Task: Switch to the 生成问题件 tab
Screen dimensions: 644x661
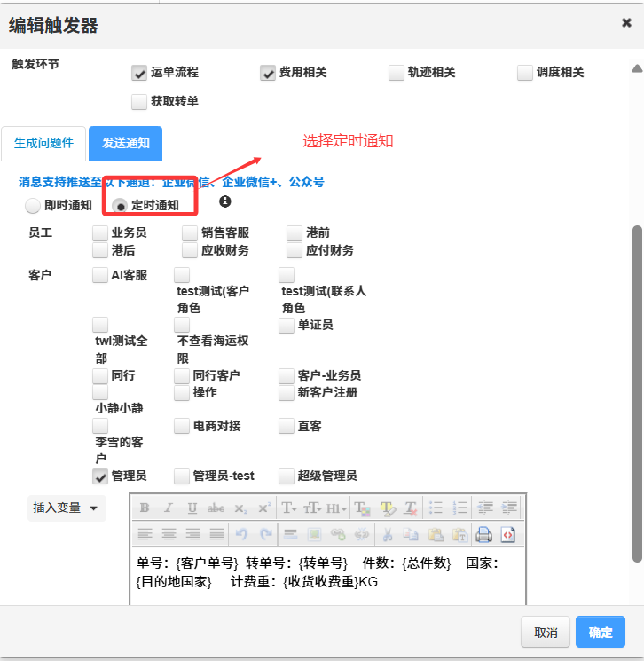Action: pos(43,143)
